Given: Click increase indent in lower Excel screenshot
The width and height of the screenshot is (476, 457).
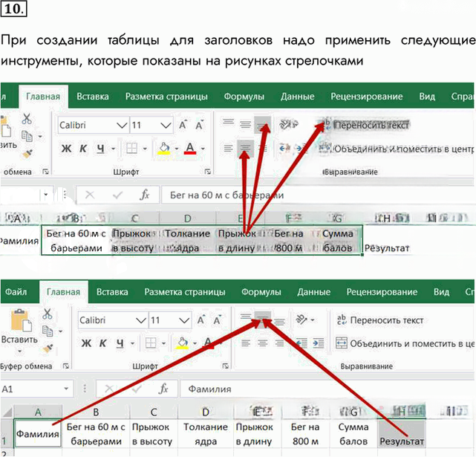Looking at the screenshot, I should pos(318,343).
